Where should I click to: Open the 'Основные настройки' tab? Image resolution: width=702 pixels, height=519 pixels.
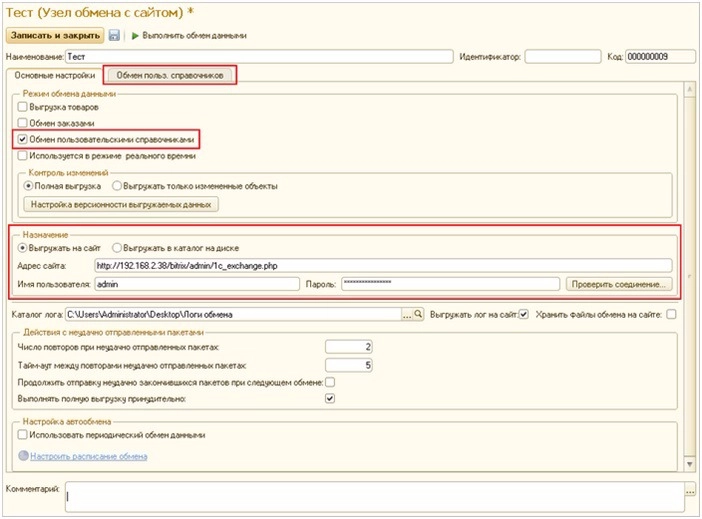[x=54, y=75]
